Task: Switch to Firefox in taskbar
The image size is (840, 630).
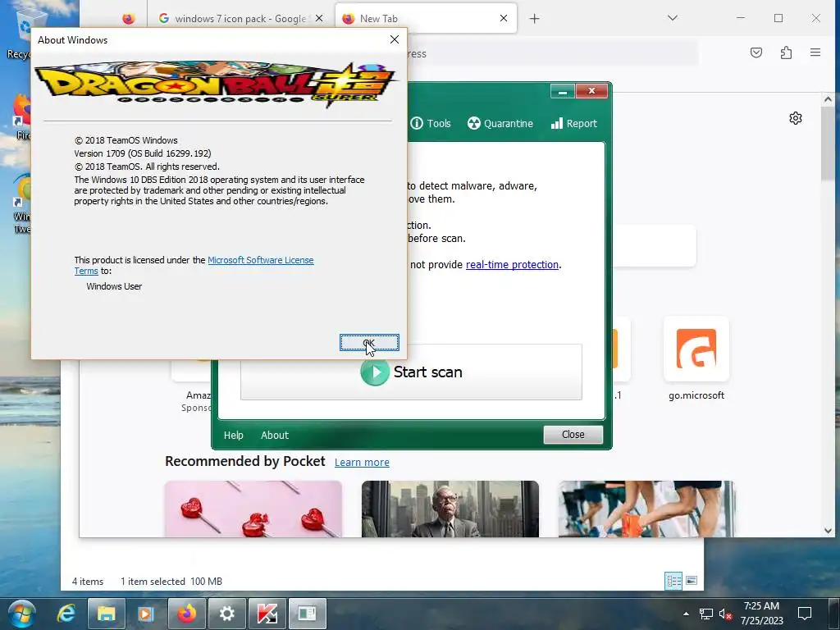Action: (186, 614)
